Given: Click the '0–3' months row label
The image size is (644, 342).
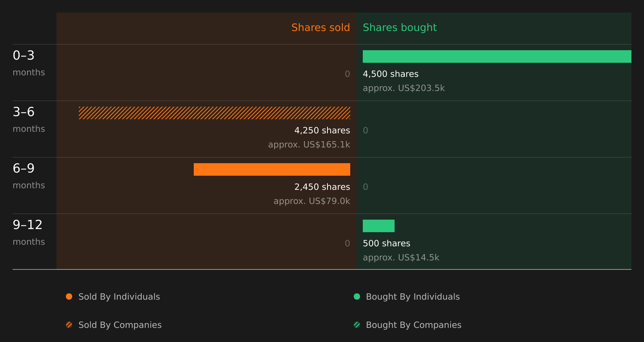Looking at the screenshot, I should (24, 55).
